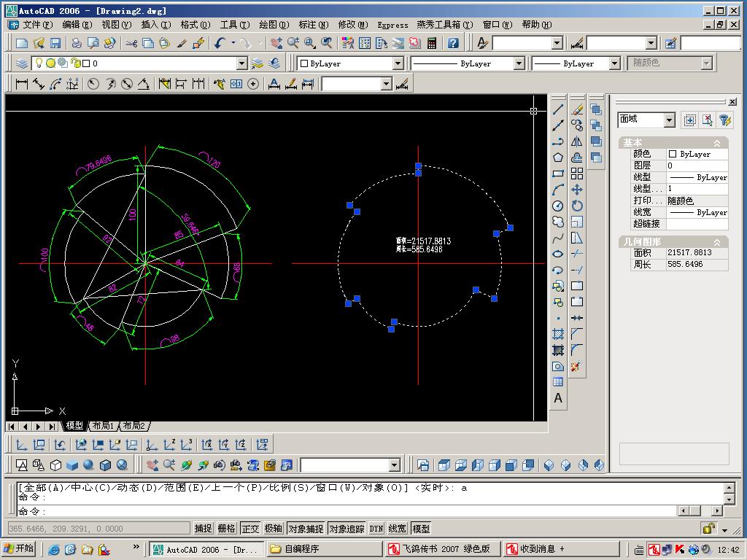Select the Move modify tool

[x=577, y=190]
